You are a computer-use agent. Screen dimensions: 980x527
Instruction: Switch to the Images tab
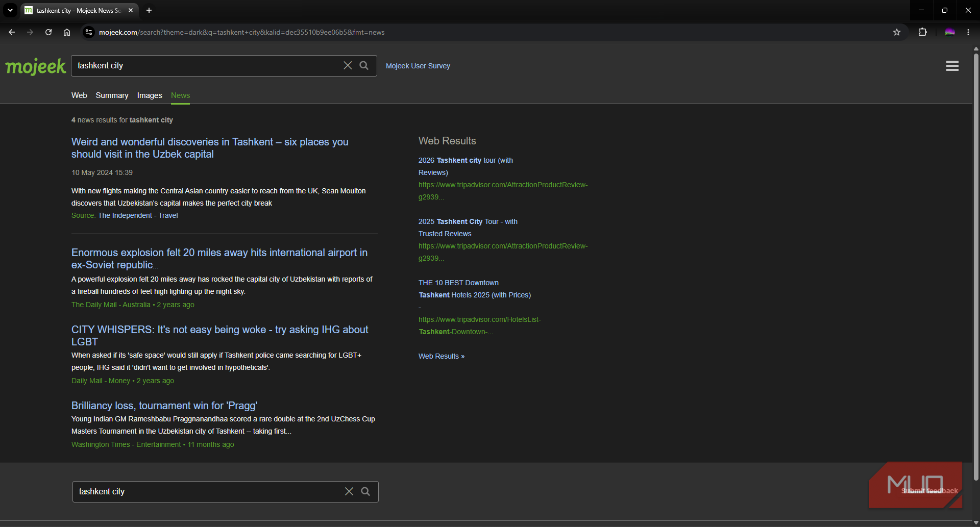click(150, 95)
